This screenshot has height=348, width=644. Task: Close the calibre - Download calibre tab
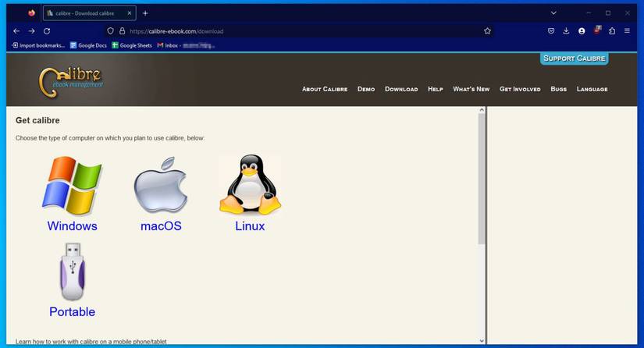pyautogui.click(x=130, y=13)
